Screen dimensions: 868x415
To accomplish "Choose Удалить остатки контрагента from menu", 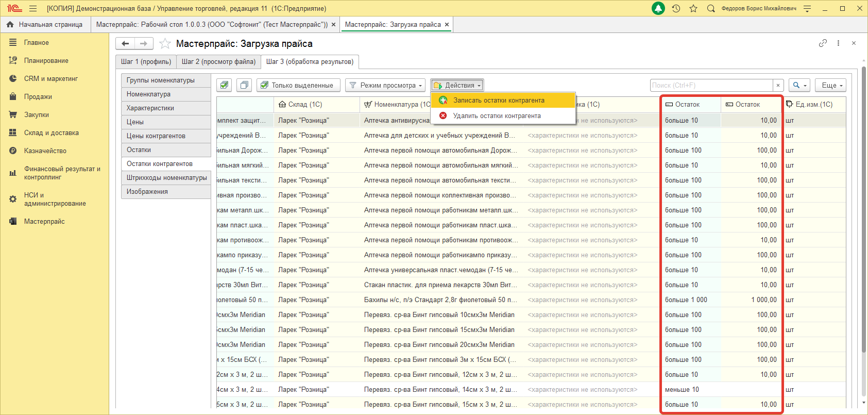I will (x=497, y=116).
